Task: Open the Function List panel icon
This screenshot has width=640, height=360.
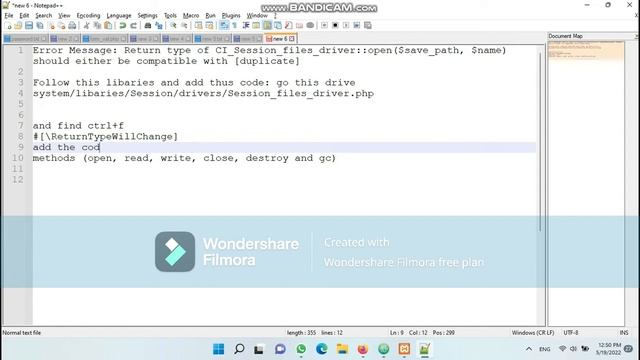Action: pyautogui.click(x=289, y=26)
